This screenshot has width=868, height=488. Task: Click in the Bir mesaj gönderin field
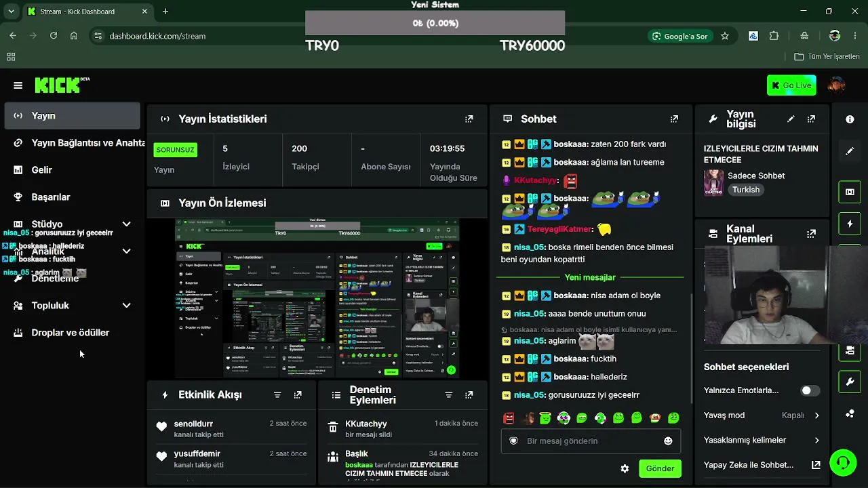click(x=591, y=441)
